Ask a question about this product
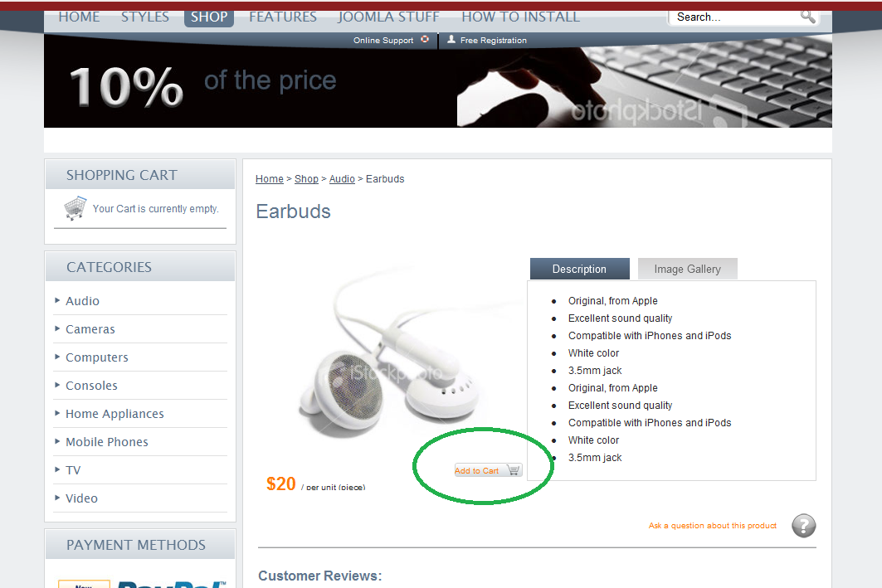Viewport: 882px width, 588px height. [712, 526]
